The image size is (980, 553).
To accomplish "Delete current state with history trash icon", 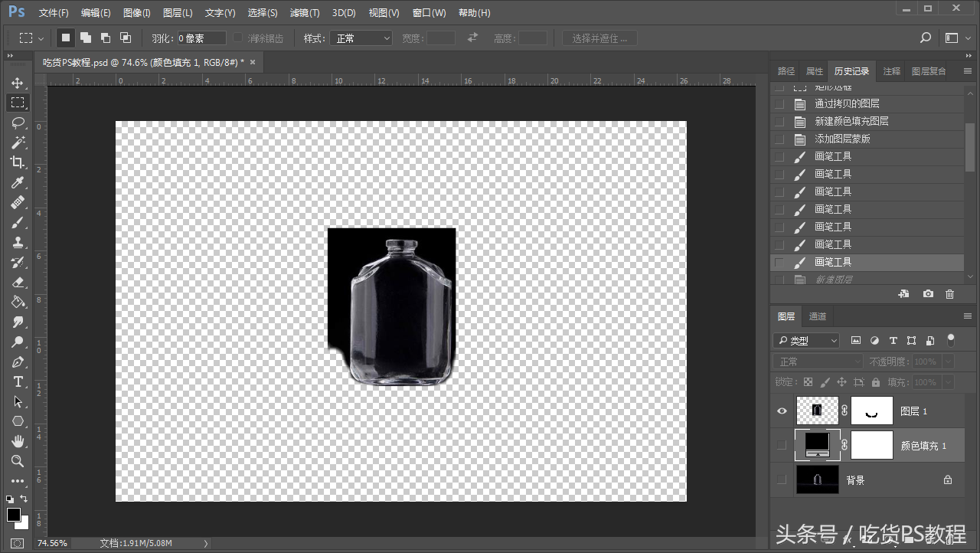I will [949, 294].
